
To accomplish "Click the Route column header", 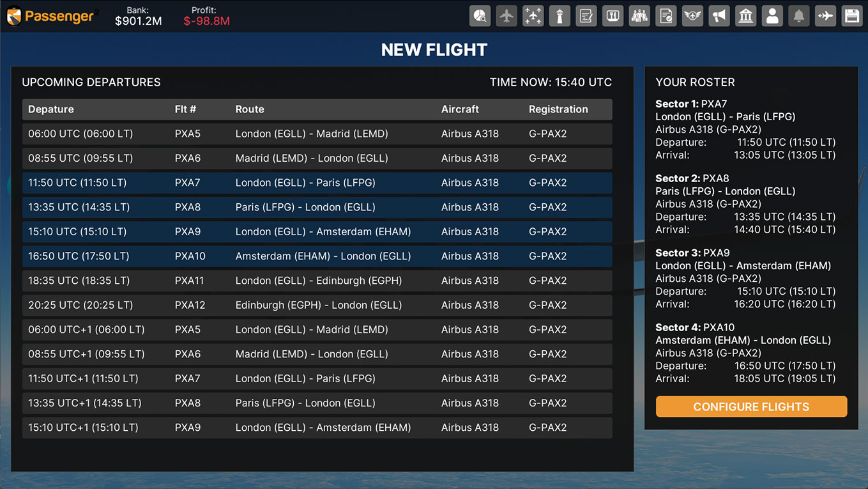I will [250, 109].
